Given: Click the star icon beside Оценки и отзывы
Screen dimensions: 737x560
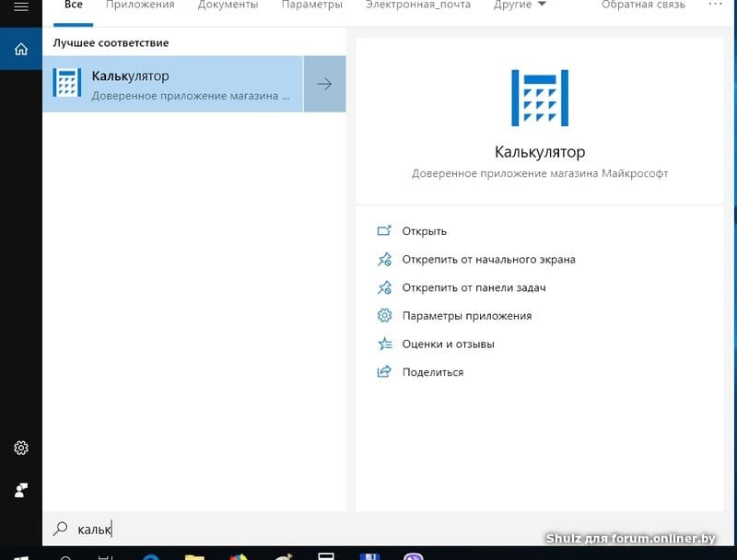Looking at the screenshot, I should pos(384,344).
